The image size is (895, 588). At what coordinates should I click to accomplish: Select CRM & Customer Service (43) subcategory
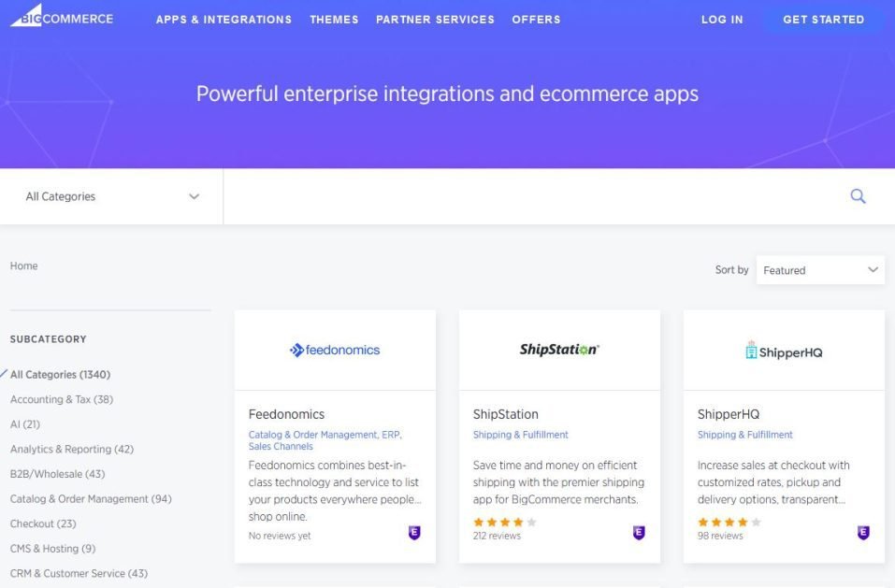pos(79,573)
